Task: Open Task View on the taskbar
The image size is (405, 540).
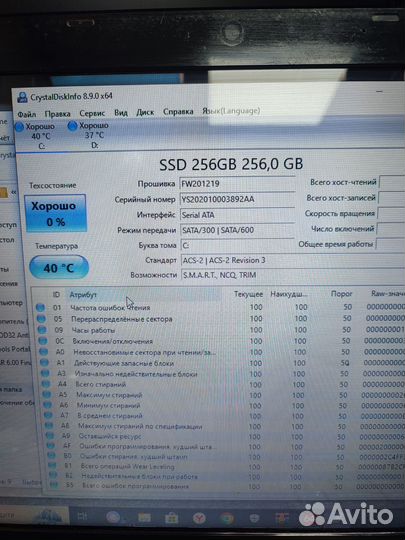Action: tap(83, 516)
